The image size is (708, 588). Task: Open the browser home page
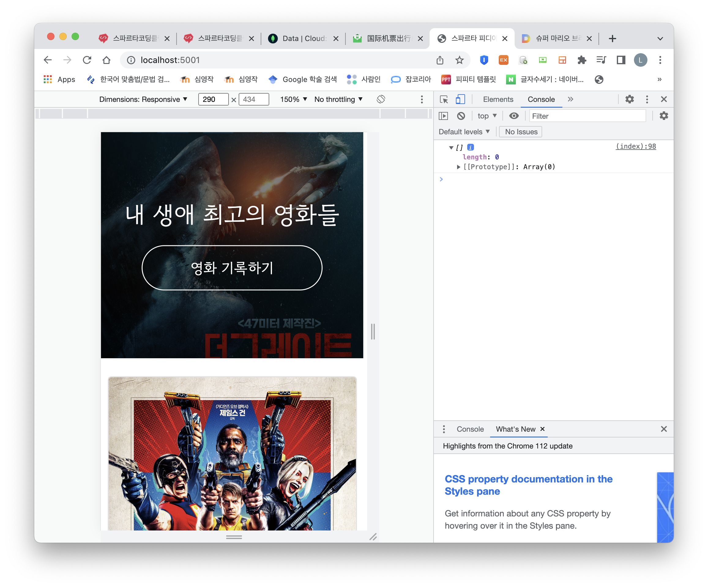[x=106, y=60]
